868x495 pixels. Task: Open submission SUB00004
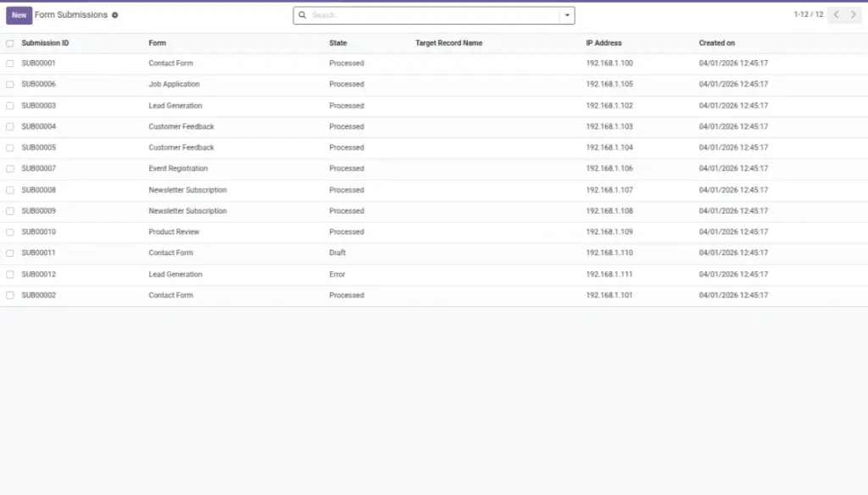pos(39,127)
